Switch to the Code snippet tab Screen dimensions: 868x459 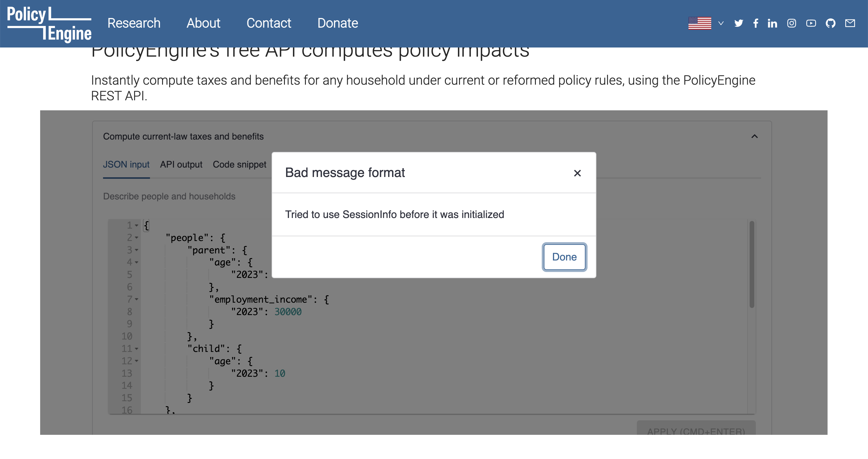point(239,165)
